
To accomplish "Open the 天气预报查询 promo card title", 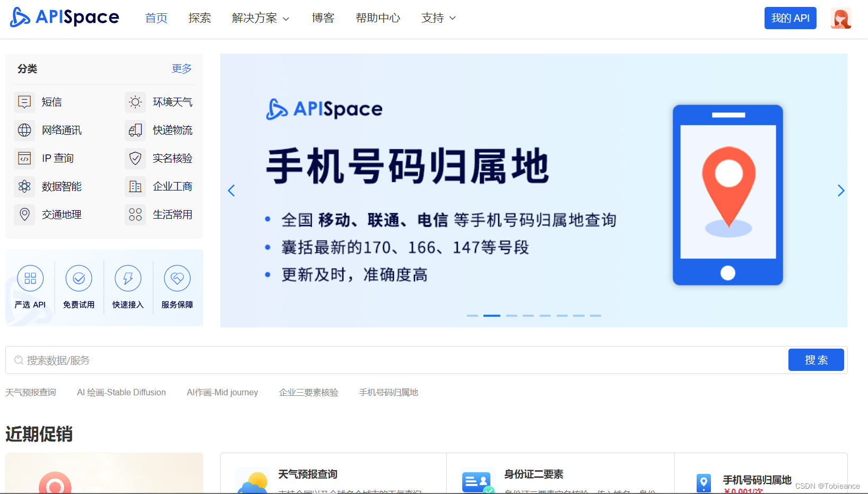I will coord(308,474).
